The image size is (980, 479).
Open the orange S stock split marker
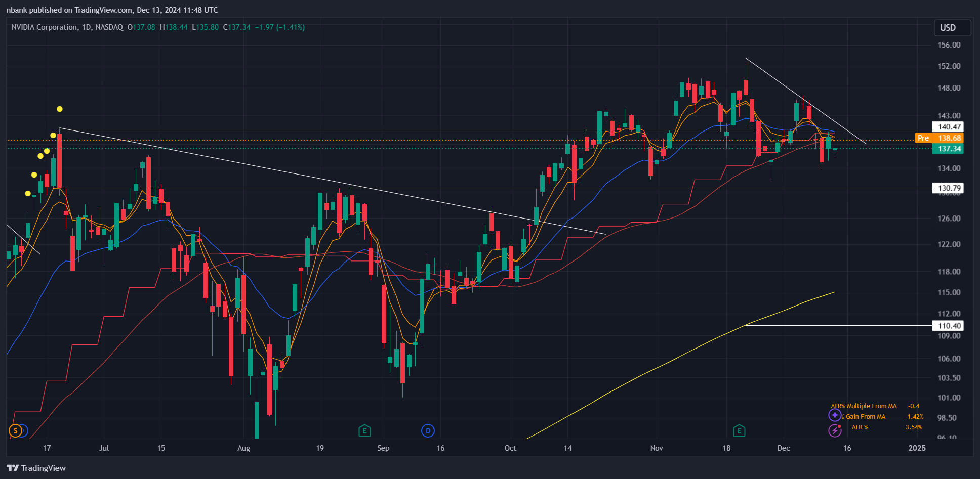click(16, 431)
